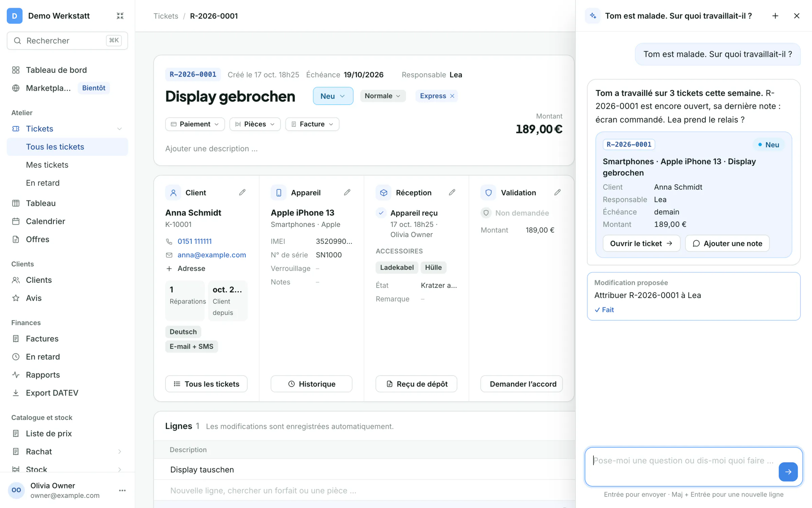Image resolution: width=812 pixels, height=508 pixels.
Task: Click Ouvrir le ticket button
Action: point(641,244)
